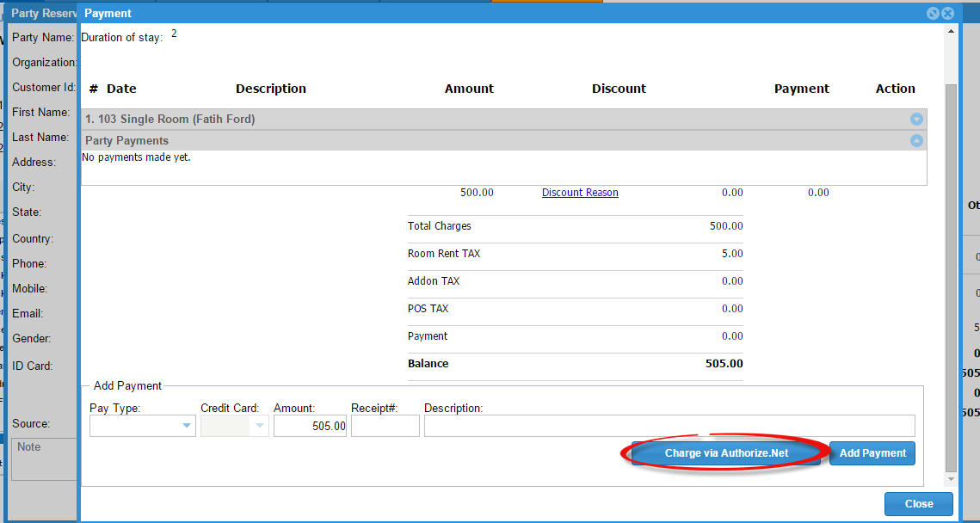Expand the 103 Single Room row arrow
Screen dimensions: 980x523
(916, 120)
